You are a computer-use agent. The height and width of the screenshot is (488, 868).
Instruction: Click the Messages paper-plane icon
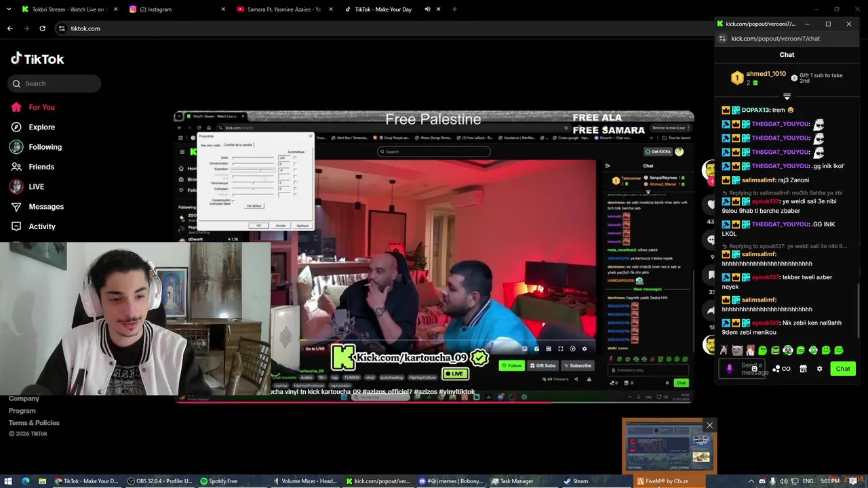16,207
